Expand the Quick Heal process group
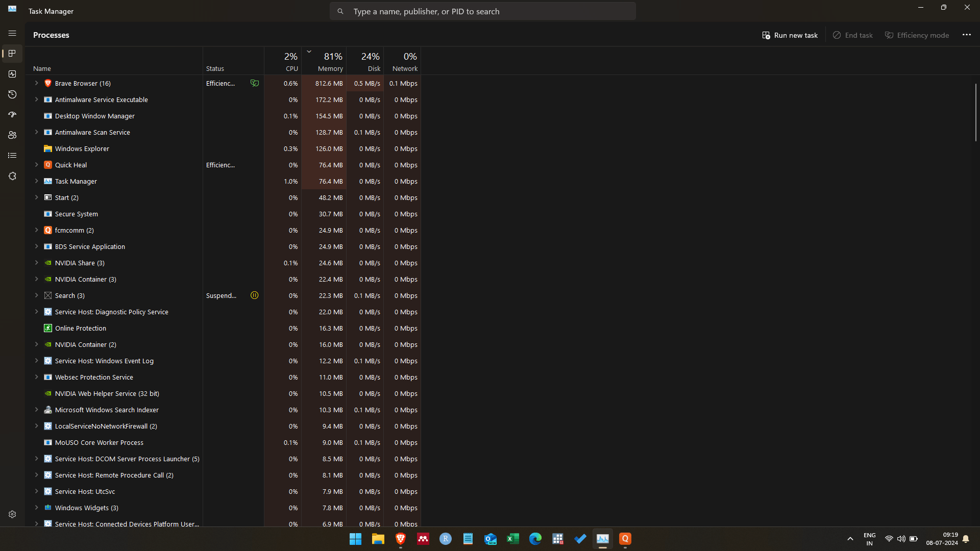This screenshot has width=980, height=551. [x=36, y=165]
